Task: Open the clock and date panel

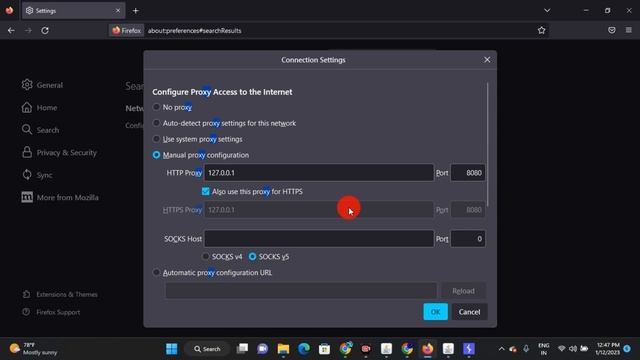Action: pyautogui.click(x=608, y=349)
